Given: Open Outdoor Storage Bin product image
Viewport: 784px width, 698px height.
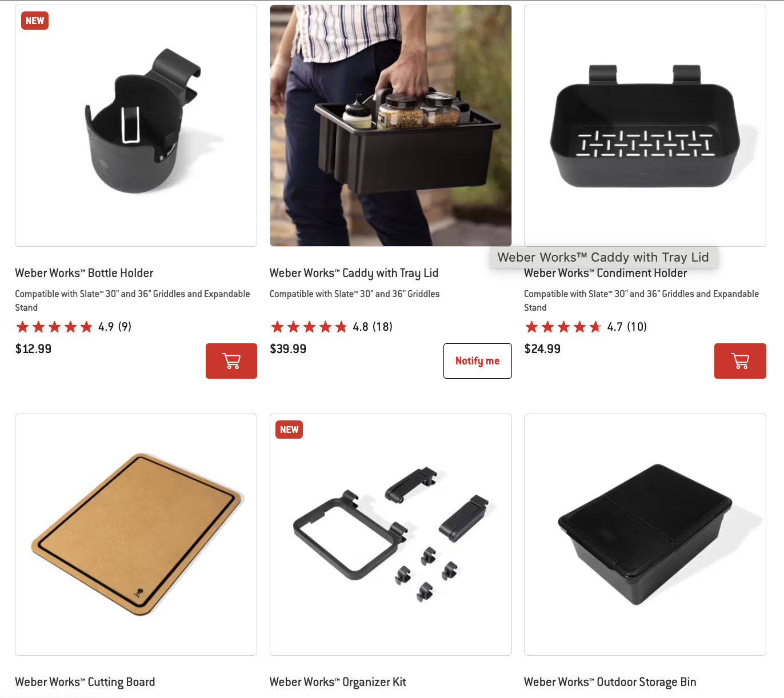Looking at the screenshot, I should (x=645, y=535).
